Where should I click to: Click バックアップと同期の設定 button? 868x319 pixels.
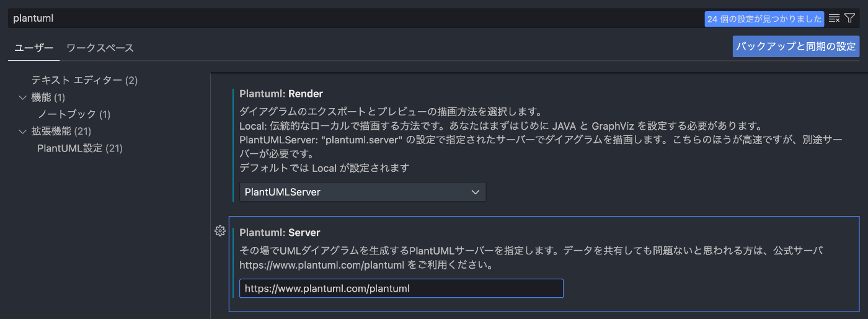[796, 47]
